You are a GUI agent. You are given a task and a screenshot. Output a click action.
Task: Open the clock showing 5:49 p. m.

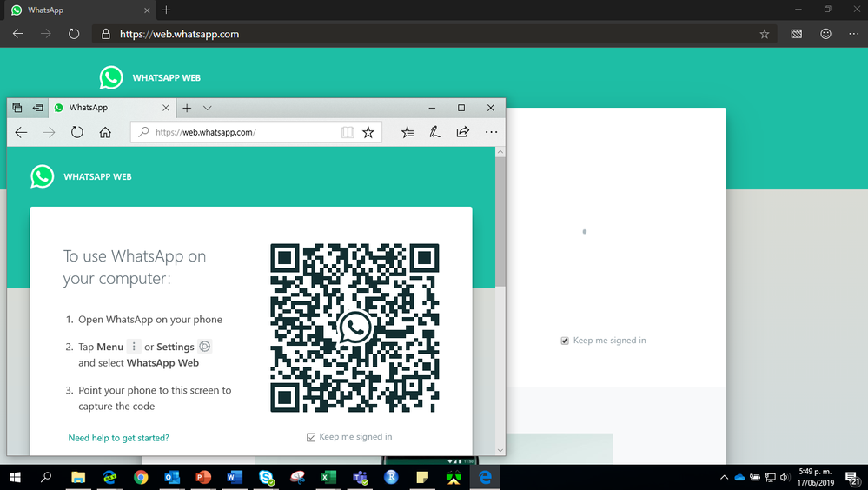pyautogui.click(x=815, y=477)
